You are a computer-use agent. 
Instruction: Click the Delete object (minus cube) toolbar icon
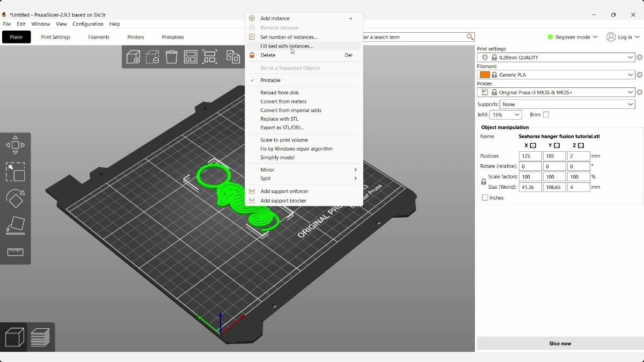pos(152,57)
